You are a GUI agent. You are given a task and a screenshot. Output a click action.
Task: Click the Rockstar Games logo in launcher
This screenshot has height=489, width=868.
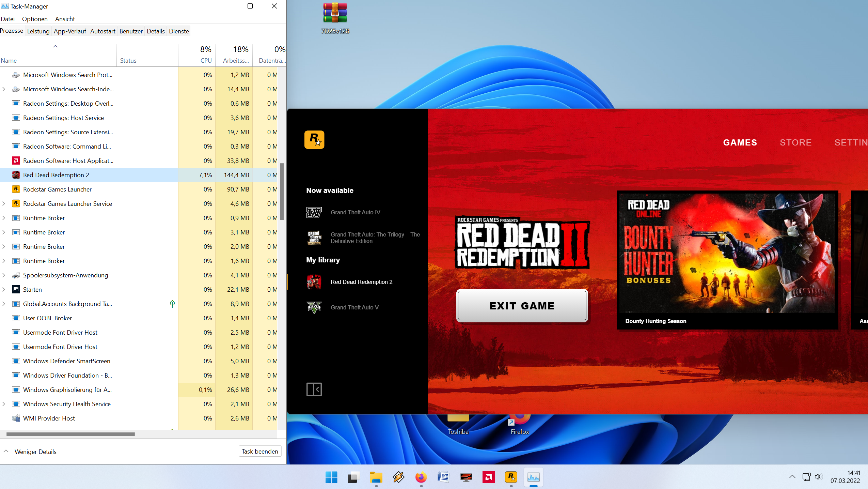tap(314, 140)
